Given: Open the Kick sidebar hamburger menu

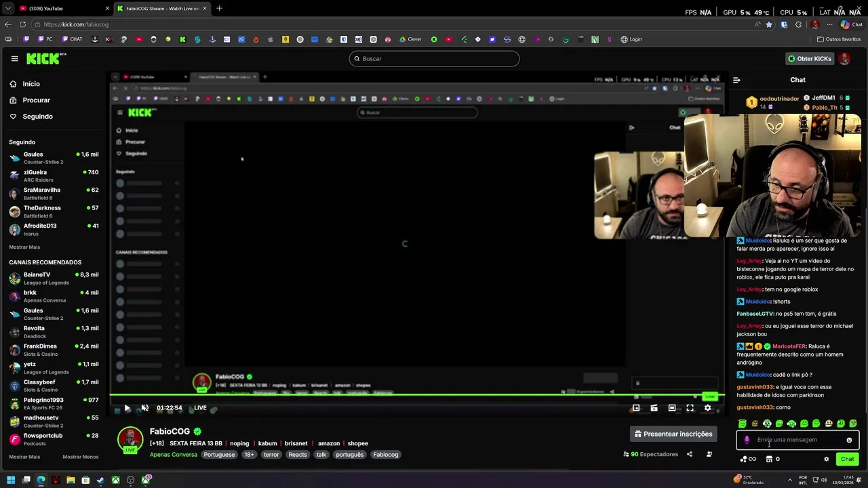Looking at the screenshot, I should coord(14,59).
